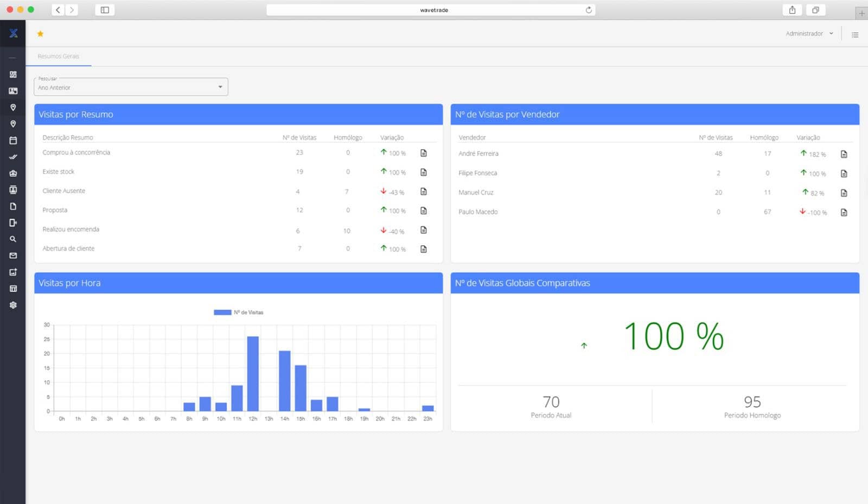The height and width of the screenshot is (504, 868).
Task: Open details document icon for Cliente Ausente
Action: (424, 192)
